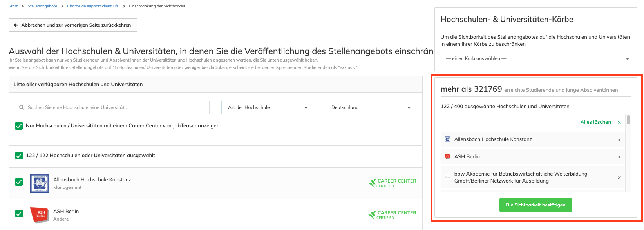
Task: Remove Allensbach Hochschule Konstanz from selected list
Action: tap(619, 140)
